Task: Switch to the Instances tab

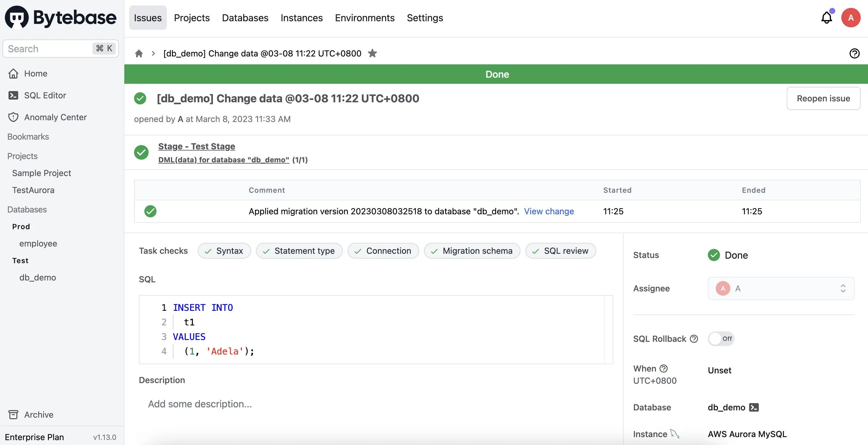Action: tap(301, 18)
